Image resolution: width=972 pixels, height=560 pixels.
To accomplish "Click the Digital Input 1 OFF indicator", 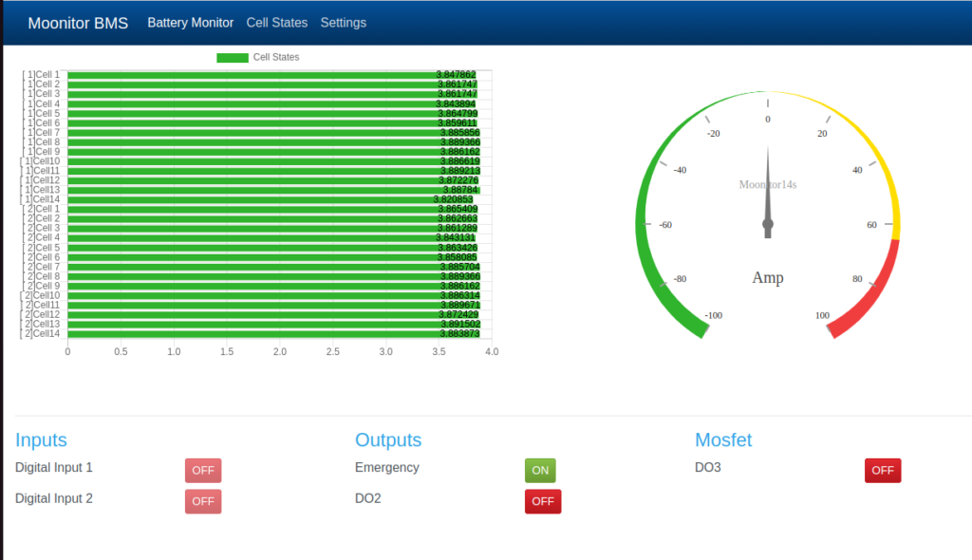I will (202, 470).
